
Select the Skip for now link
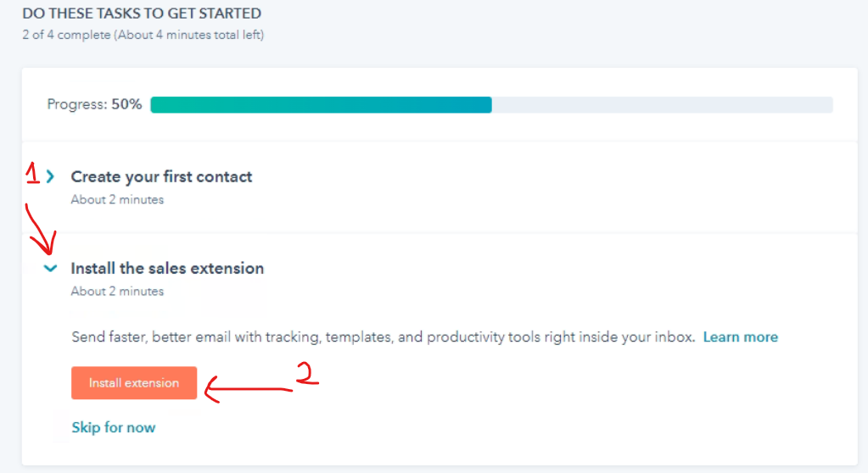[114, 427]
